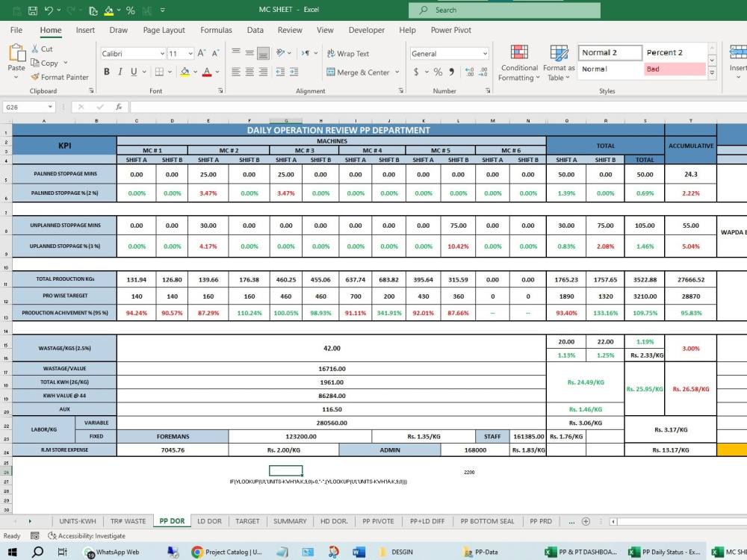The width and height of the screenshot is (747, 560).
Task: Activate the Format Painter brush
Action: coord(35,77)
